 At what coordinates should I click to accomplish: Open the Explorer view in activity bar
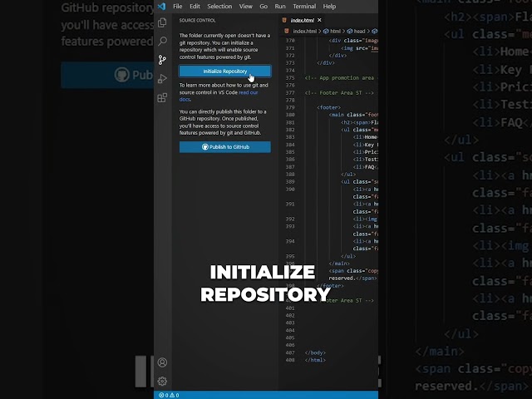[162, 22]
